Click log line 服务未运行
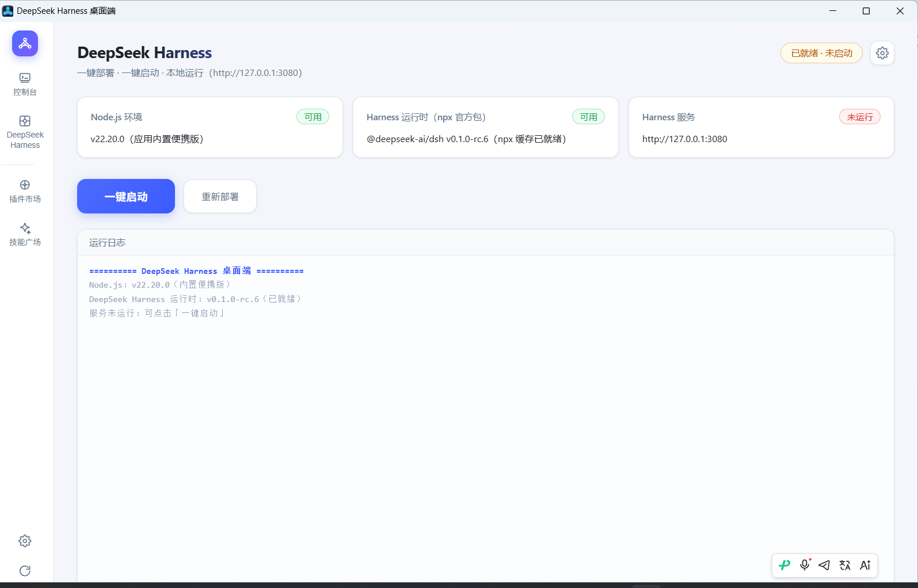Image resolution: width=918 pixels, height=588 pixels. coord(157,313)
